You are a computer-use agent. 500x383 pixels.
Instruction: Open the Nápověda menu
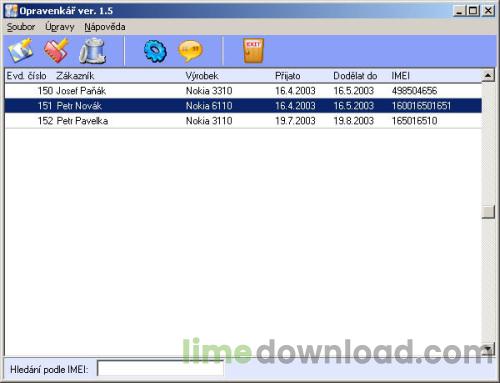[x=105, y=27]
